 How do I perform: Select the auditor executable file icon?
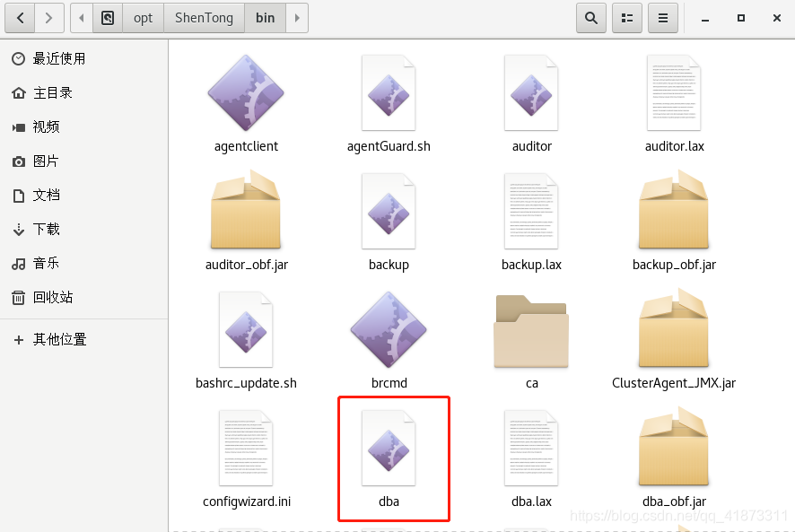click(x=531, y=92)
